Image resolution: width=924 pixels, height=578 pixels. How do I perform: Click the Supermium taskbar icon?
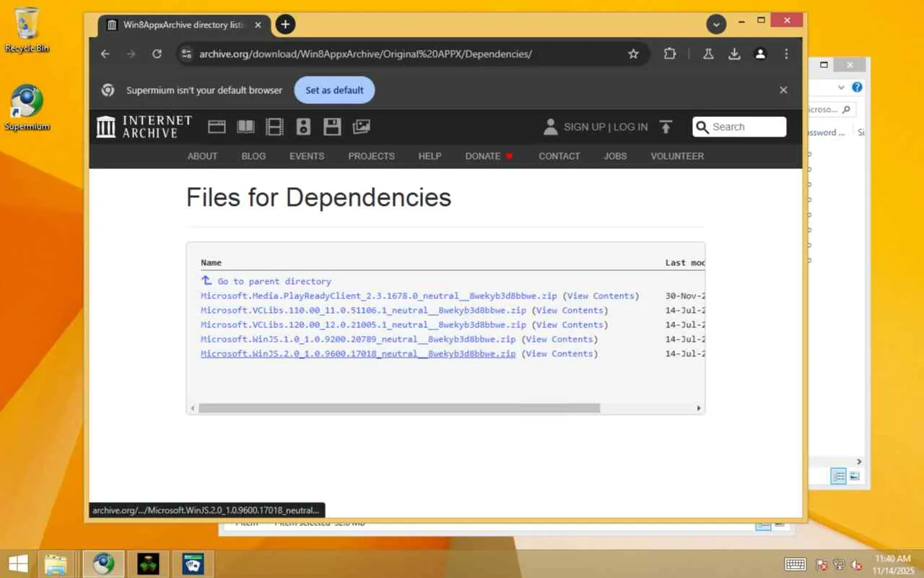(103, 564)
